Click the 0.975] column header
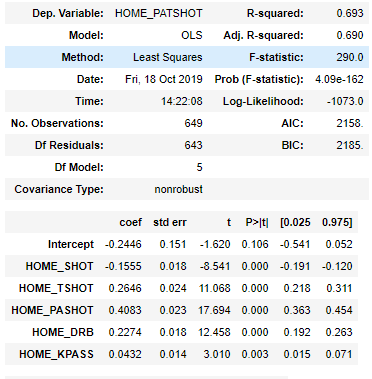 [337, 222]
